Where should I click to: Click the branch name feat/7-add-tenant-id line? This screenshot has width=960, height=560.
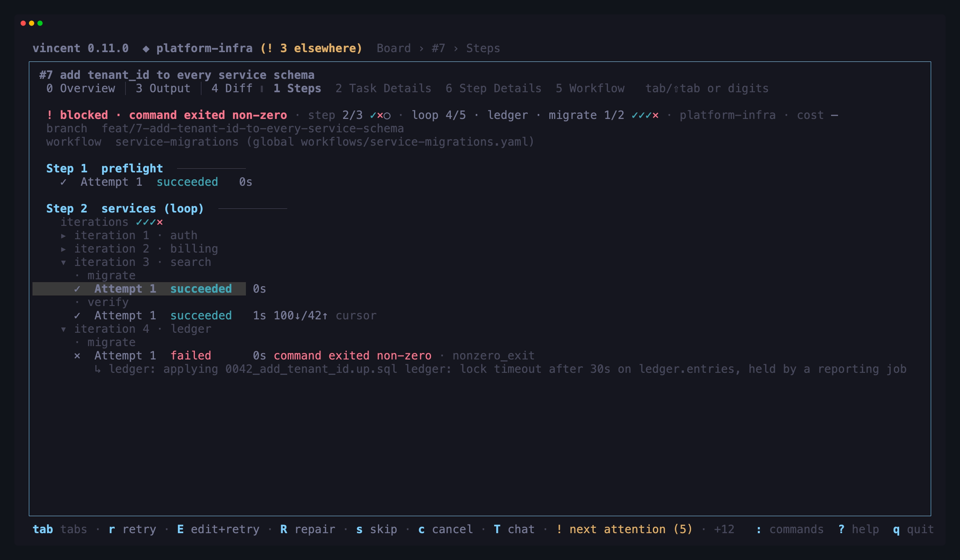(225, 129)
